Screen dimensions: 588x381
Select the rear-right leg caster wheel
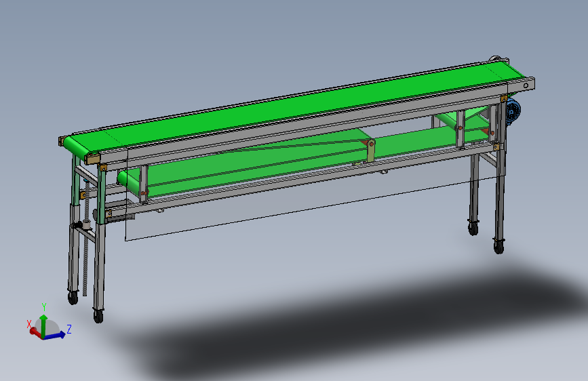pos(473,228)
